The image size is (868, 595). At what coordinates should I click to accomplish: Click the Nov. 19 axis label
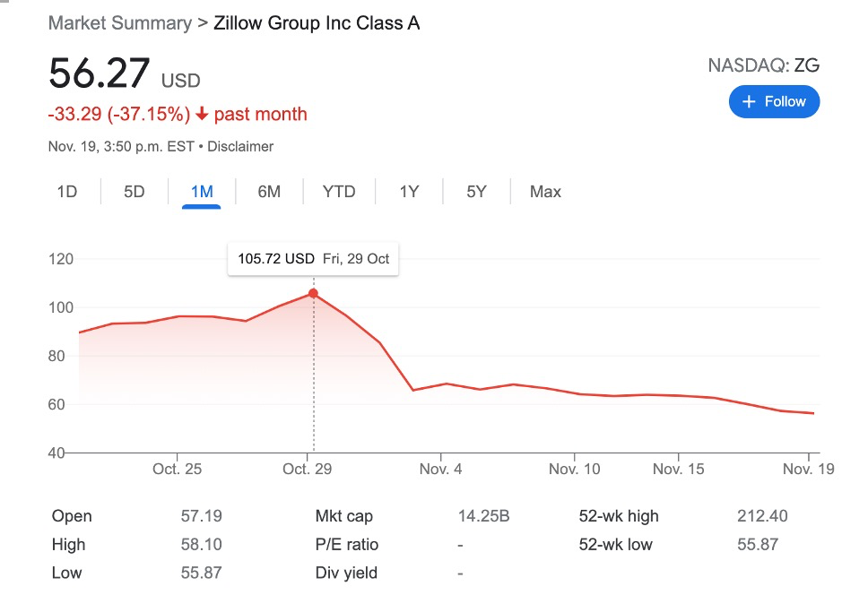tap(808, 469)
